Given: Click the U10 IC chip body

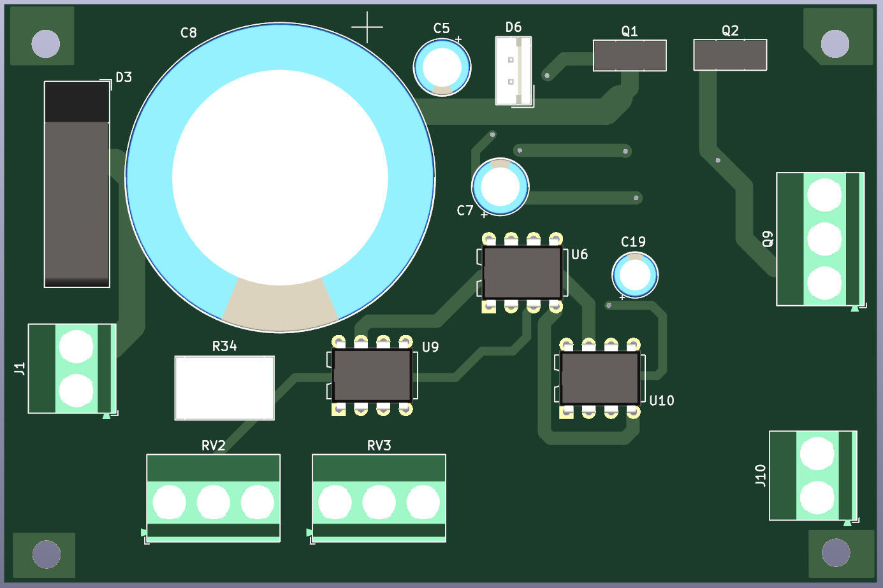Looking at the screenshot, I should pyautogui.click(x=600, y=378).
